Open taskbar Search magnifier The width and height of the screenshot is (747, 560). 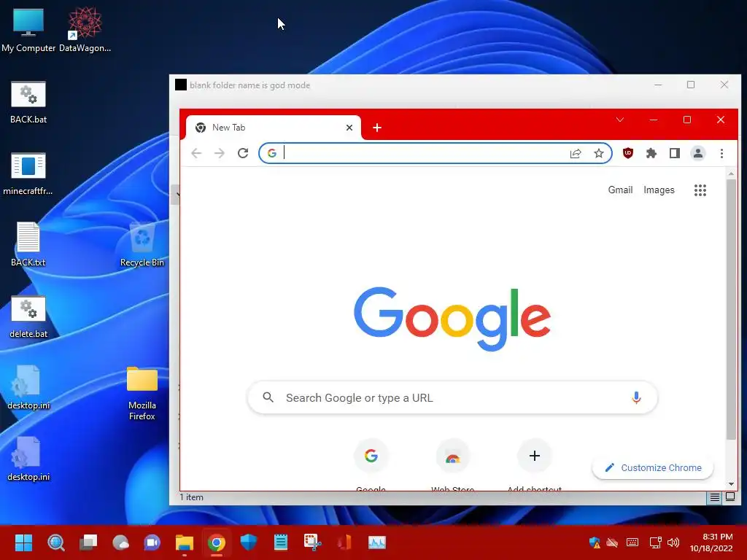[55, 542]
